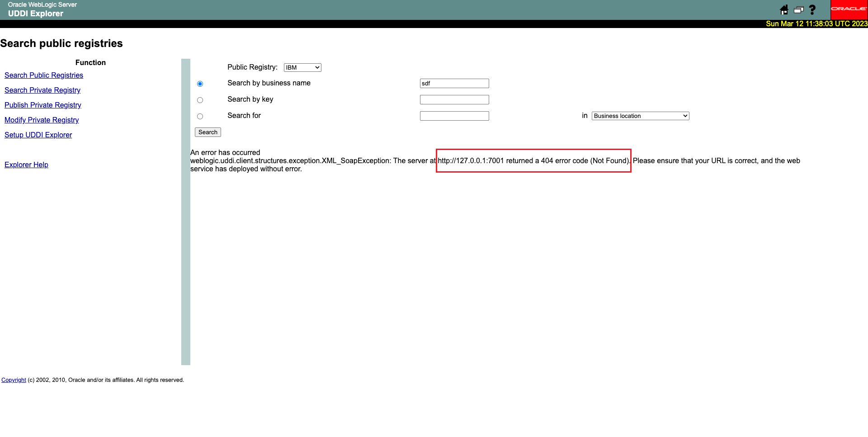Click the date and time text
The width and height of the screenshot is (868, 437).
pyautogui.click(x=816, y=23)
